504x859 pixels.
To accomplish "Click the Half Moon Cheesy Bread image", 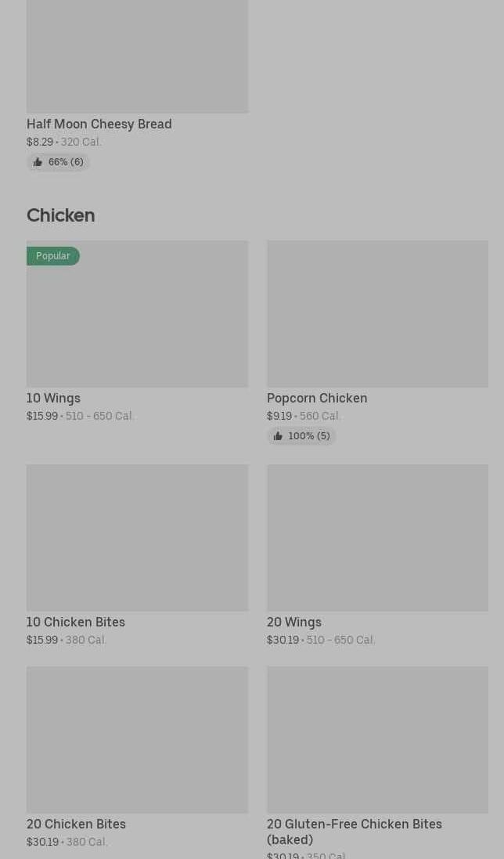I will (137, 56).
